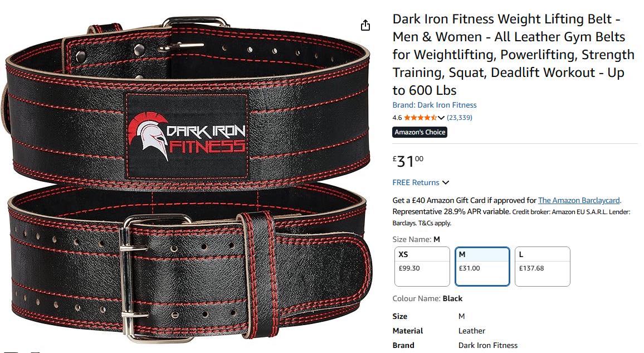The image size is (644, 353).
Task: Click the Size Name: M label
Action: coord(416,239)
